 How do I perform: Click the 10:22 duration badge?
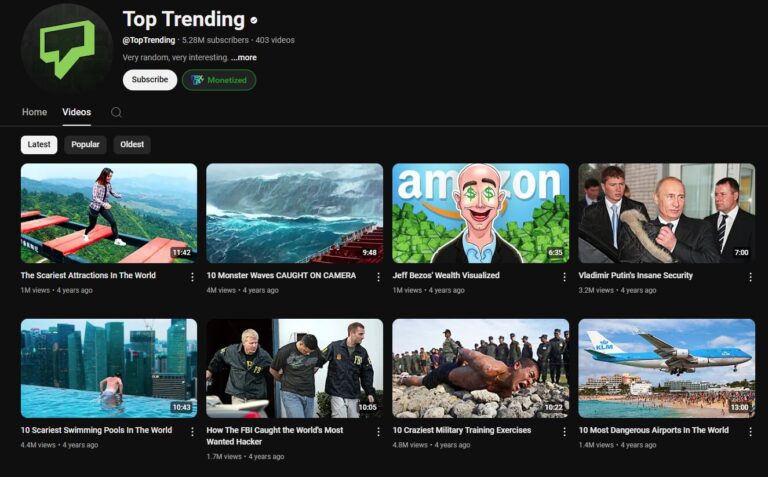coord(553,407)
